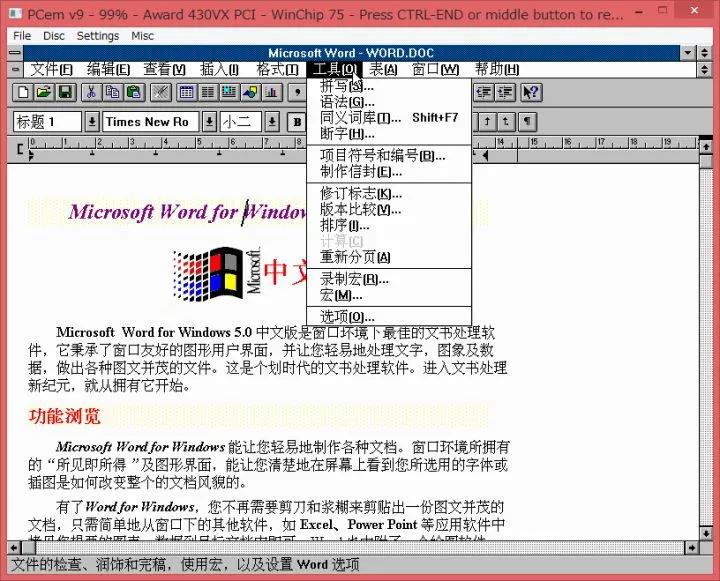Click the Text Columns toolbar icon
The width and height of the screenshot is (720, 581).
point(208,92)
